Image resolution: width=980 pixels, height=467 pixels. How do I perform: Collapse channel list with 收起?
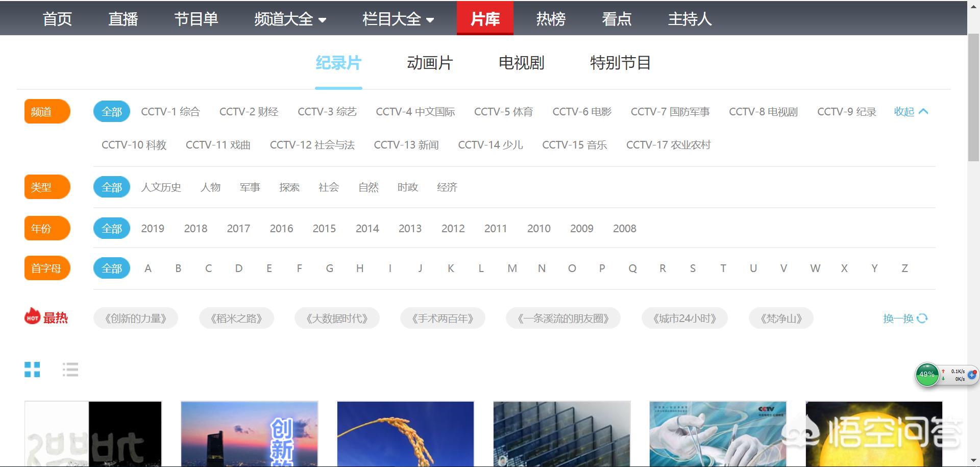tap(911, 112)
